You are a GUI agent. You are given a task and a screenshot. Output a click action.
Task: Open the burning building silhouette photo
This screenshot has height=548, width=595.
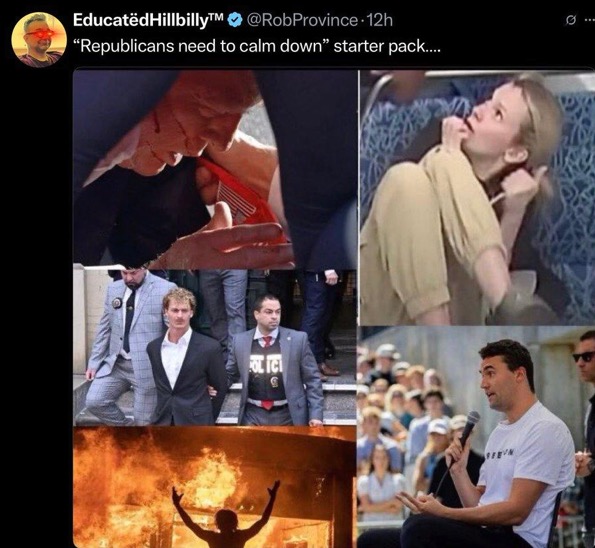[x=215, y=487]
